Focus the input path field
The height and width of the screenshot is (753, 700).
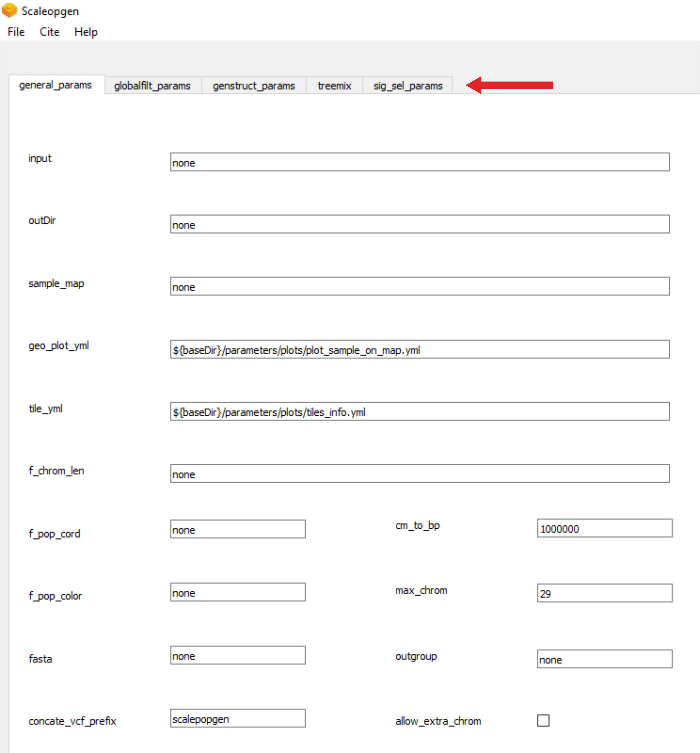[420, 162]
